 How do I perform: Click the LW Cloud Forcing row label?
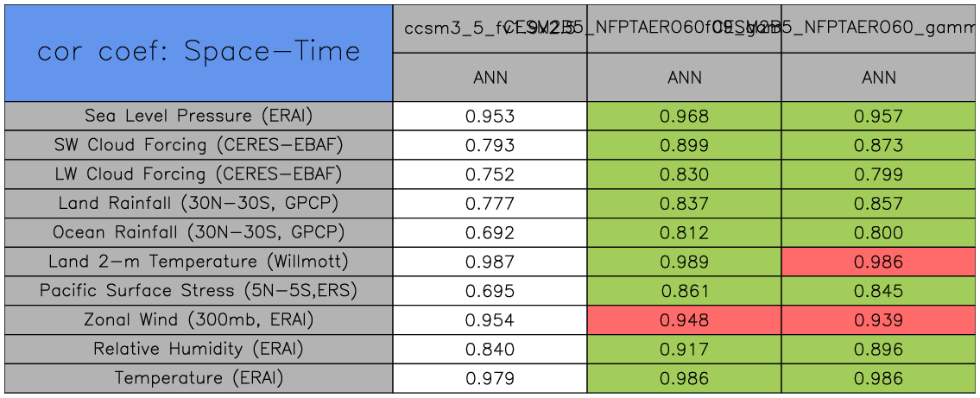point(199,174)
